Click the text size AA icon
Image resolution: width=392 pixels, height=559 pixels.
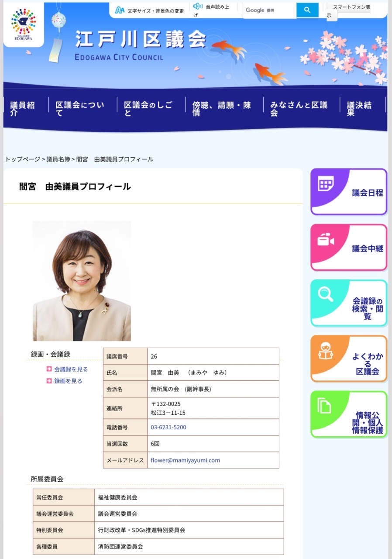pos(120,10)
